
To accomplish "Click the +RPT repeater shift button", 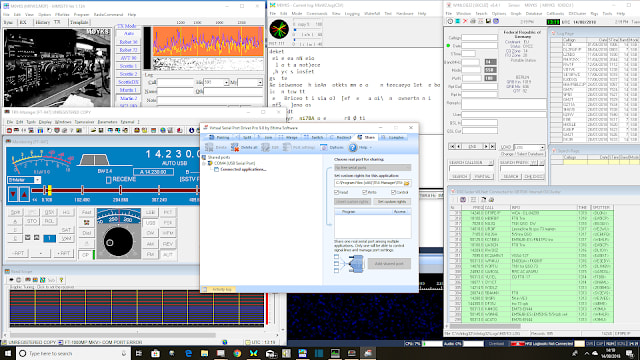I will coord(63,253).
